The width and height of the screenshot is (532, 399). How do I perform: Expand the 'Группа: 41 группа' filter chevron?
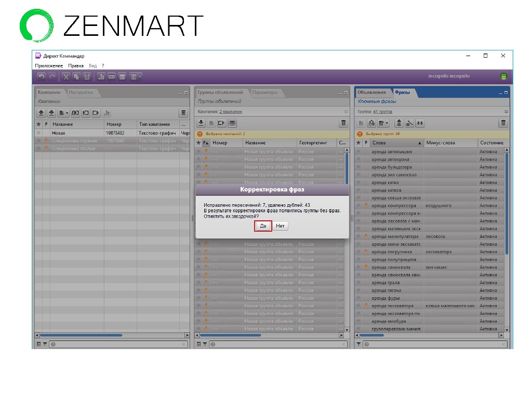[x=506, y=112]
